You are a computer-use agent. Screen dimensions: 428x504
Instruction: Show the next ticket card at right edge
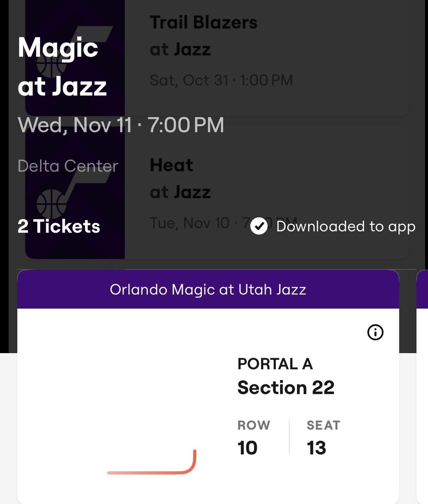[422, 386]
